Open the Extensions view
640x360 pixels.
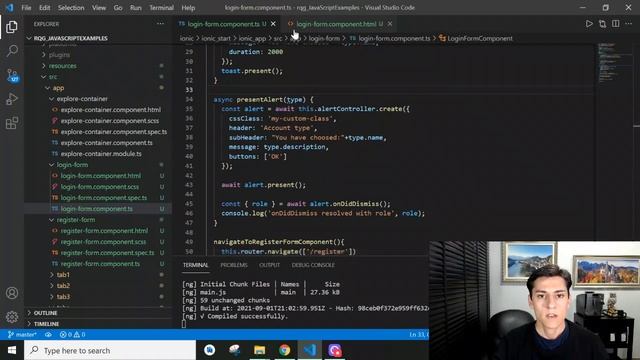click(x=12, y=123)
